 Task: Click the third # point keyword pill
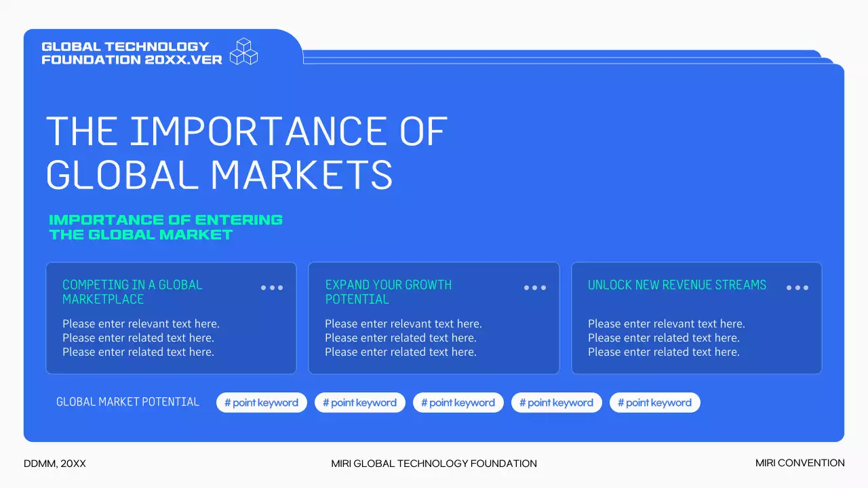(x=458, y=403)
